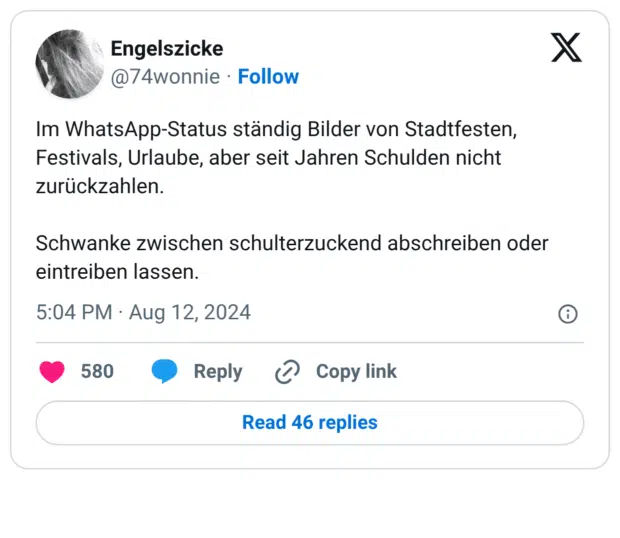Open the Engelszicke display name link
The image size is (620, 538).
pyautogui.click(x=167, y=48)
